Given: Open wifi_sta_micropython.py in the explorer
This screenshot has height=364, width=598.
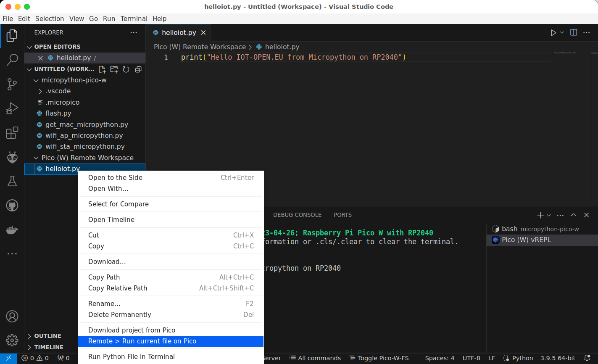Looking at the screenshot, I should (85, 147).
